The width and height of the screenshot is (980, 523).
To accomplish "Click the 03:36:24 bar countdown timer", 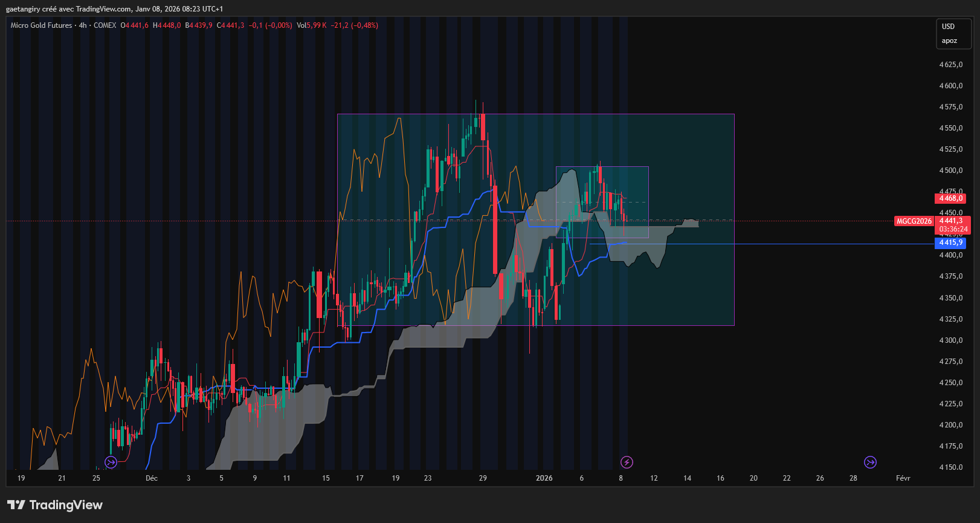I will coord(953,229).
